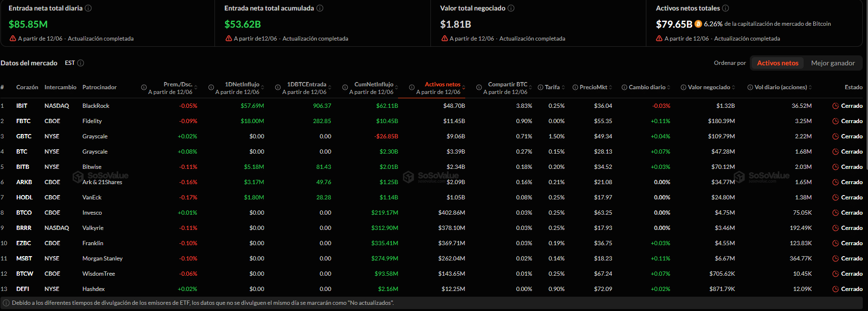Sort by CumNetInflujo using its sort arrows
This screenshot has height=311, width=868.
point(397,87)
